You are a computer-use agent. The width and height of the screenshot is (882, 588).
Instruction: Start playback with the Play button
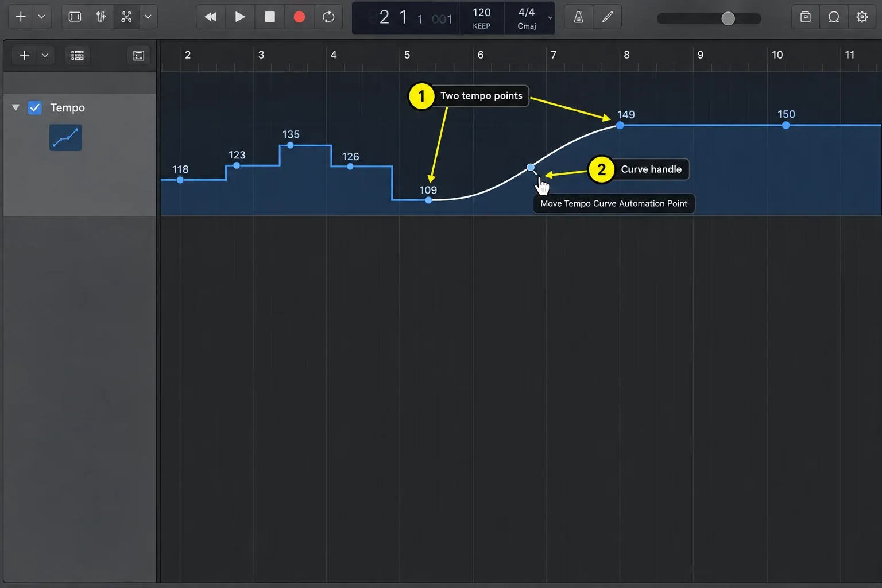(x=240, y=17)
